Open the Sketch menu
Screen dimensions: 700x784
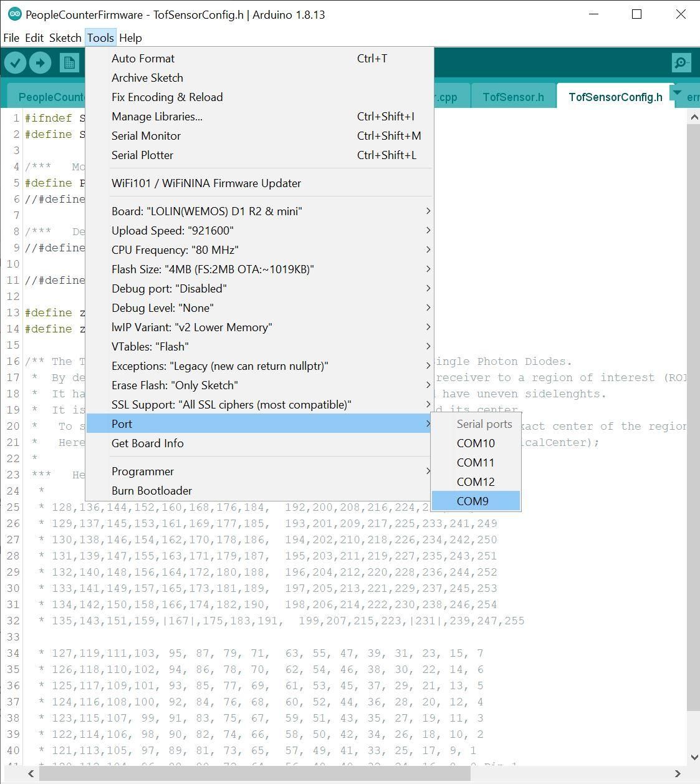point(65,37)
